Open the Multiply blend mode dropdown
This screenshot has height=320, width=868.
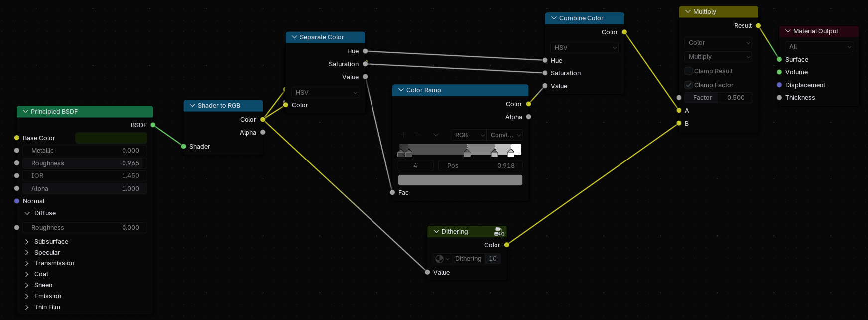719,57
